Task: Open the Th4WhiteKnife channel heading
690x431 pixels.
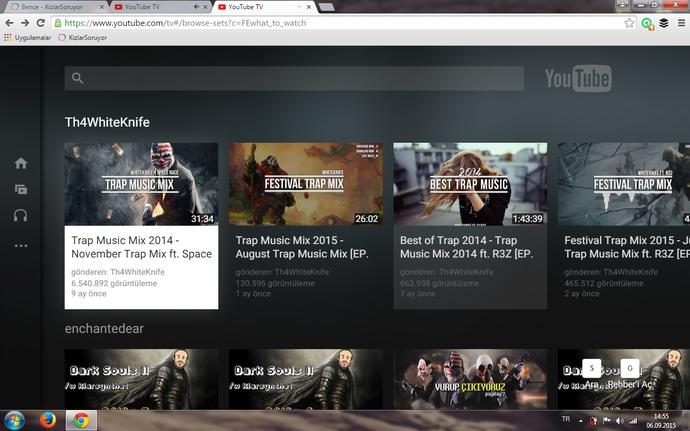Action: click(107, 122)
